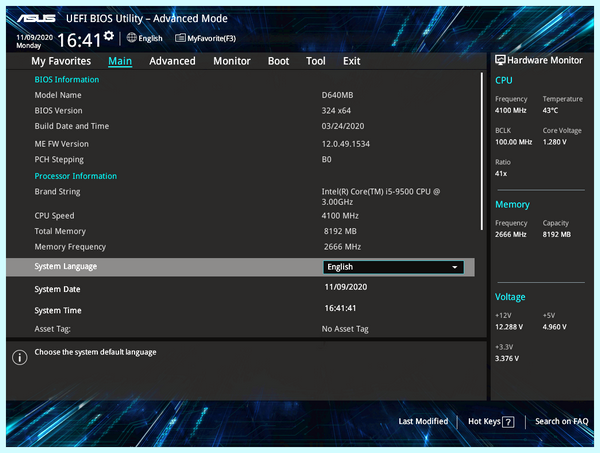Viewport: 600px width, 453px height.
Task: Select the System Date value field
Action: [x=346, y=287]
